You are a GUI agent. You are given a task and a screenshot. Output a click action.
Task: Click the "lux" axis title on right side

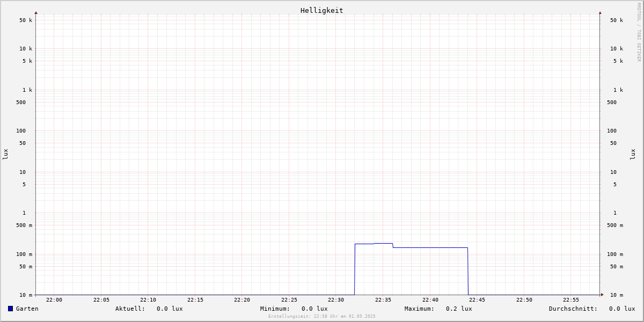[633, 154]
